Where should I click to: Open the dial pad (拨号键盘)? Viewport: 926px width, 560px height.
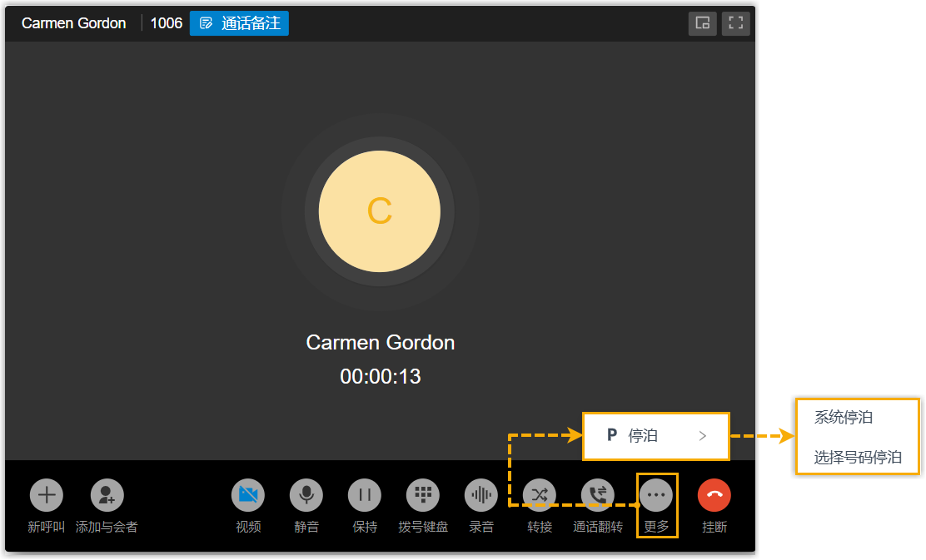[x=423, y=495]
